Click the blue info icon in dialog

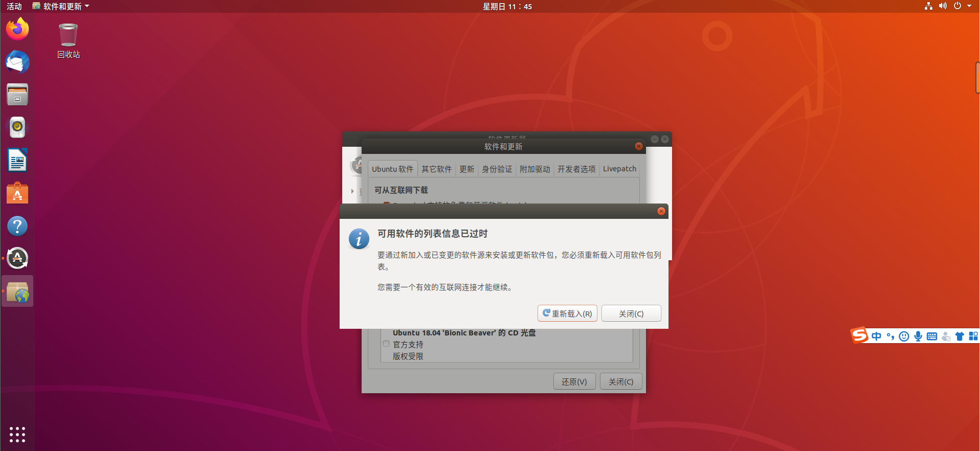[x=359, y=239]
